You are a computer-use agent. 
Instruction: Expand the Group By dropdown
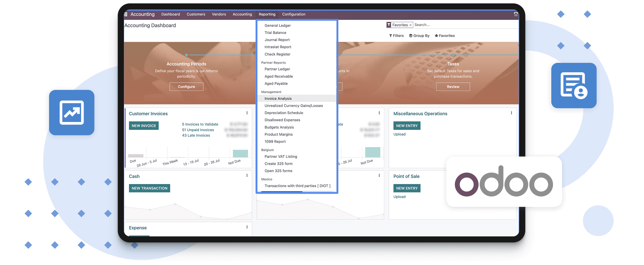coord(419,36)
